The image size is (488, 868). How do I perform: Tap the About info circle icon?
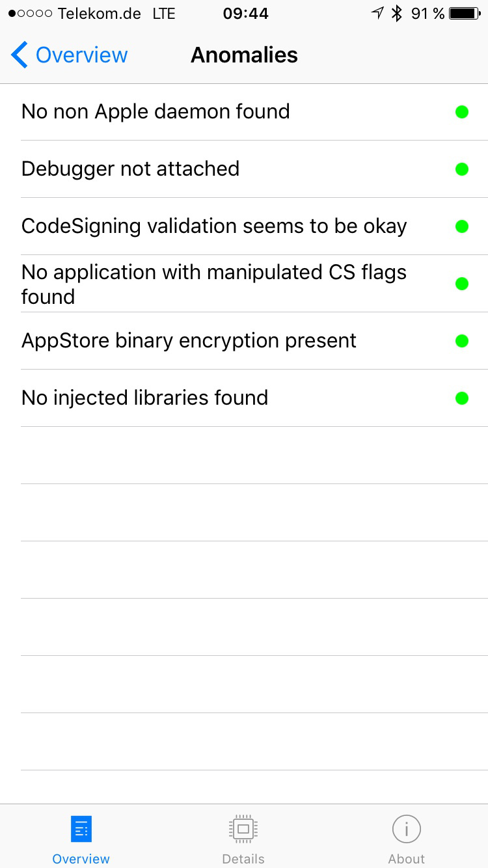(407, 829)
